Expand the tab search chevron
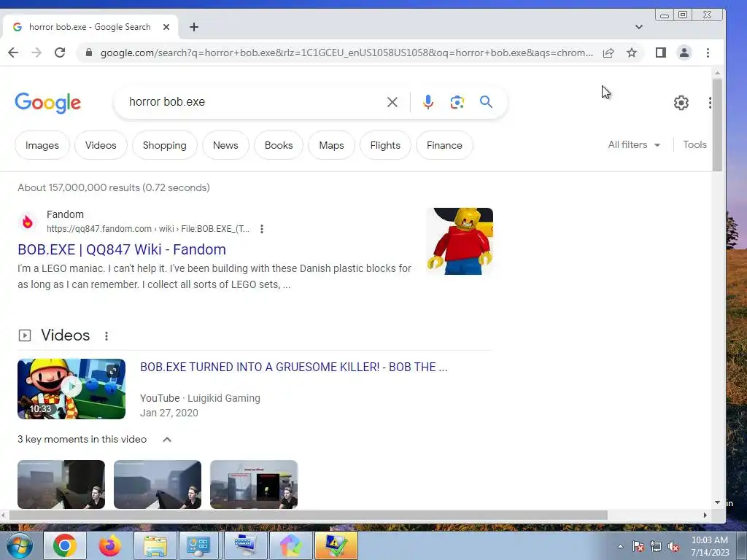Viewport: 747px width, 560px height. click(x=639, y=27)
